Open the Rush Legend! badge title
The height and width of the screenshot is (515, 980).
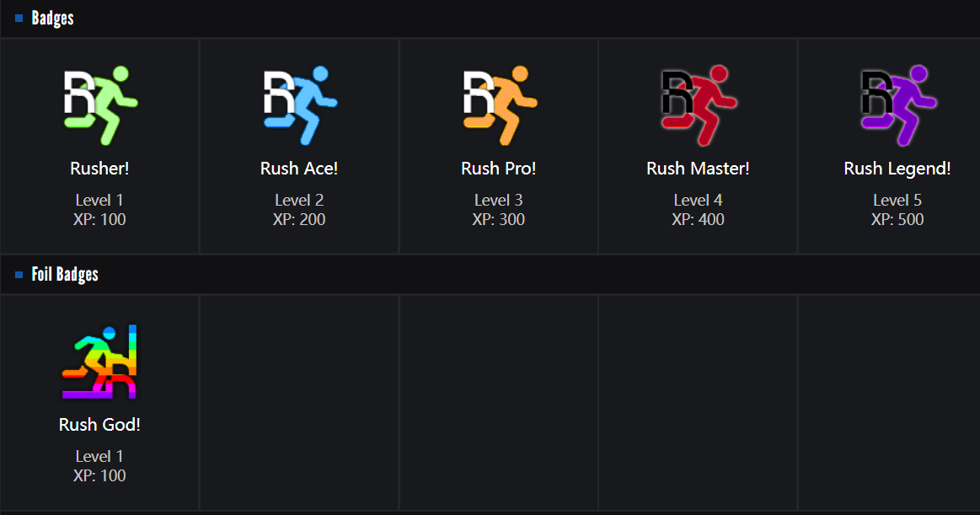click(x=897, y=169)
